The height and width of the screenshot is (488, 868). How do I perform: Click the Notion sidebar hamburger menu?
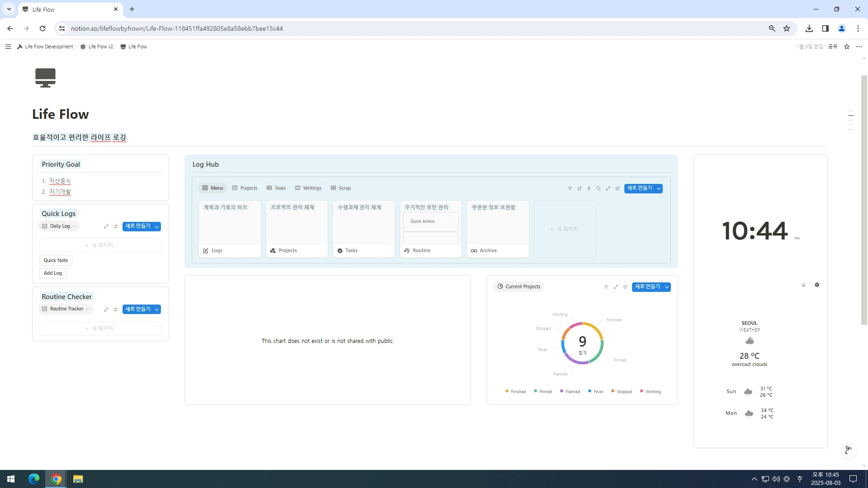coord(8,47)
